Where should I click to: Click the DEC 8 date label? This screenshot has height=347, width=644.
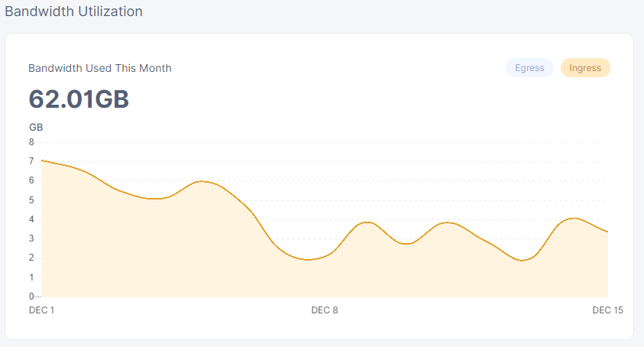324,310
